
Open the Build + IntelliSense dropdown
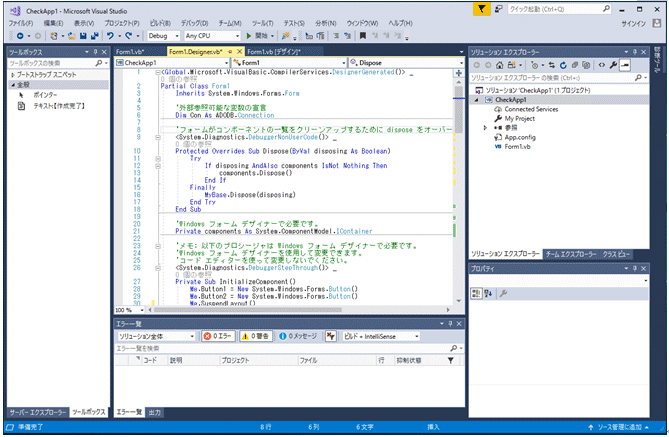tap(381, 336)
